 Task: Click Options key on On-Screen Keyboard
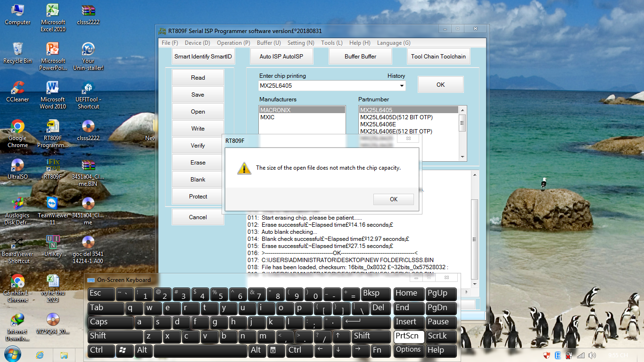click(409, 350)
